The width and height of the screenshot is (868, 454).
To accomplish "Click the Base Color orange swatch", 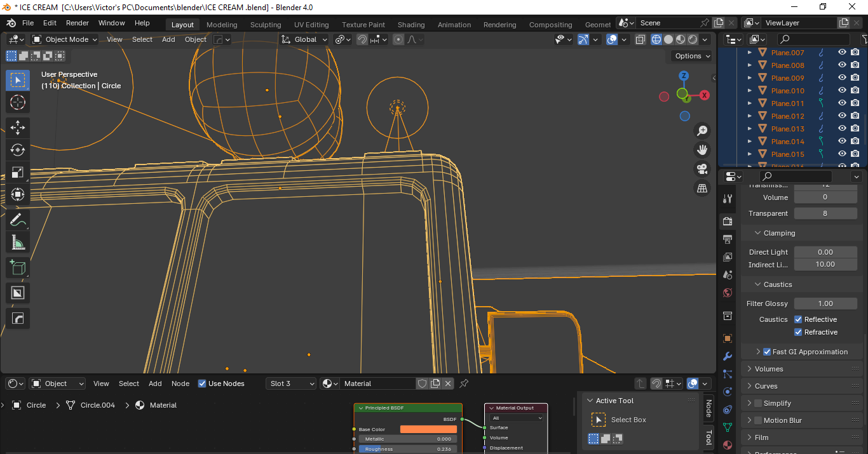I will (428, 429).
